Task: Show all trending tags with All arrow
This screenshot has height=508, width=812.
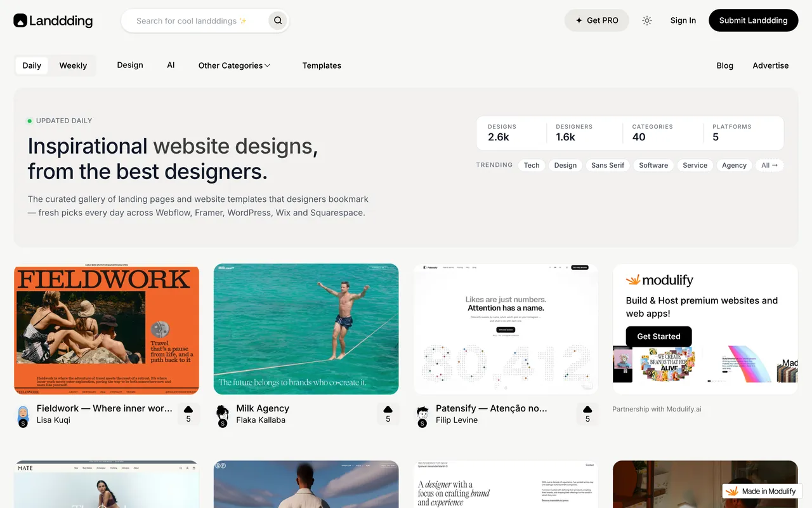Action: pyautogui.click(x=769, y=165)
